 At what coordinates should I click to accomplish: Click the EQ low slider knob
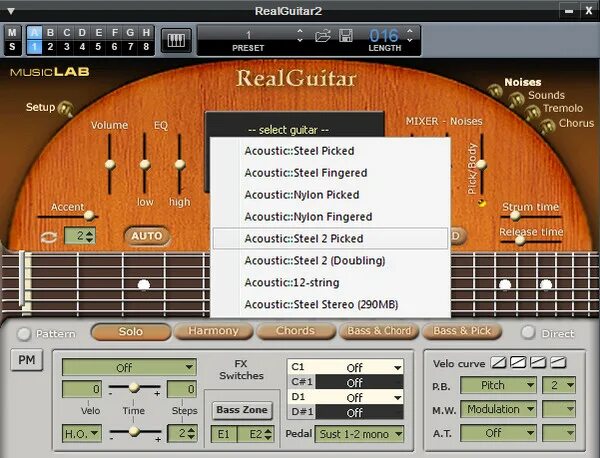[145, 165]
